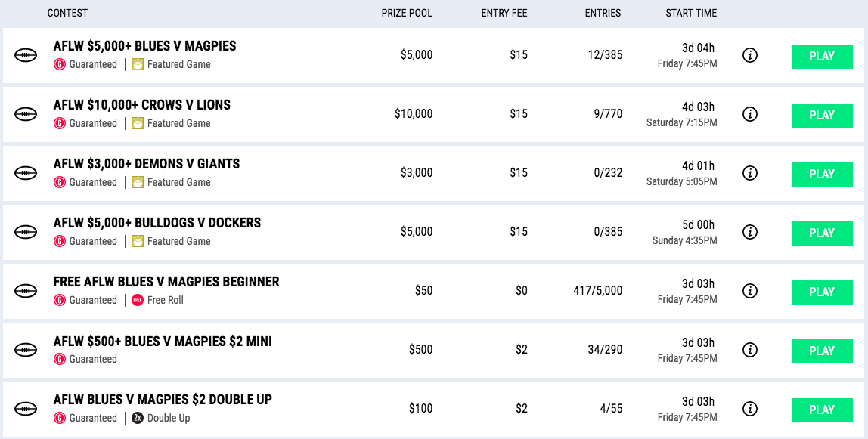Click the Free Roll badge icon
Screen dimensions: 868x439
(x=138, y=300)
